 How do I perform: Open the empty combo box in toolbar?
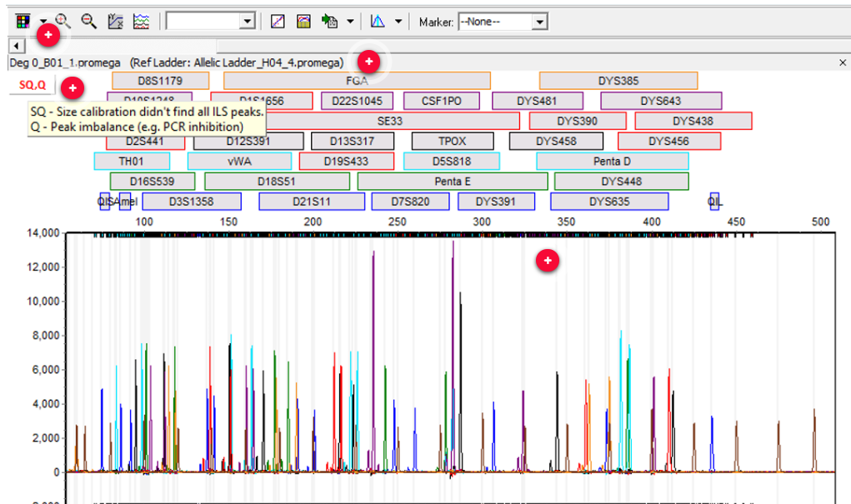point(211,22)
